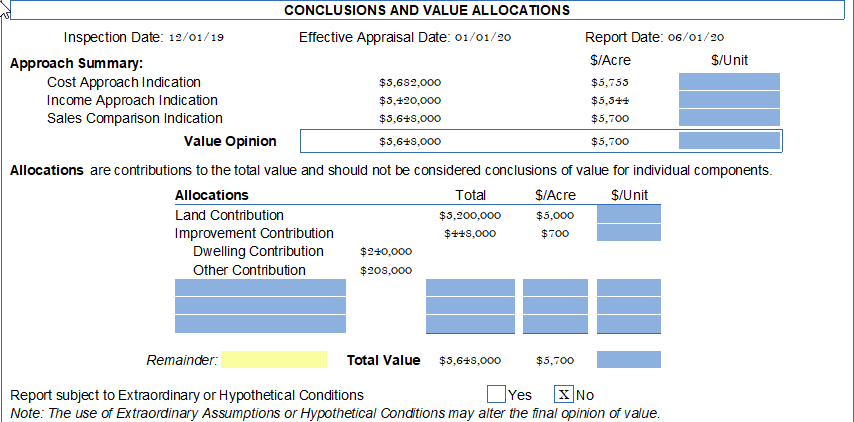This screenshot has width=854, height=422.
Task: Click the Total Value $/Unit blue cell
Action: pyautogui.click(x=628, y=360)
